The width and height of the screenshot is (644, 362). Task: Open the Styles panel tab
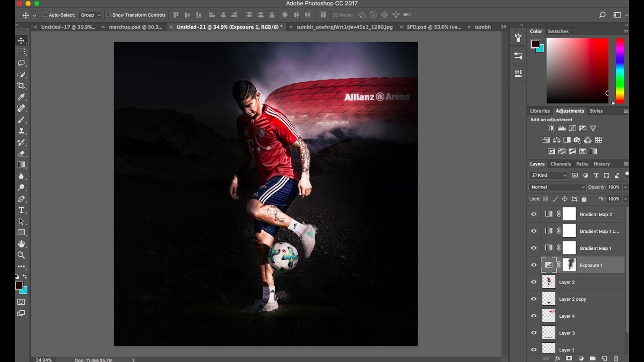pyautogui.click(x=596, y=111)
